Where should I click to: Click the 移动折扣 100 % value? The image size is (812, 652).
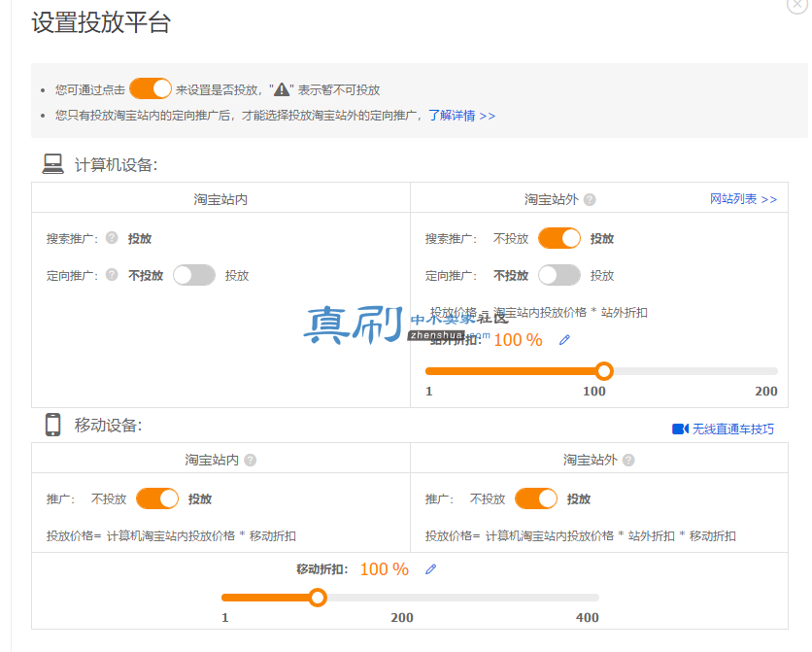pyautogui.click(x=385, y=569)
